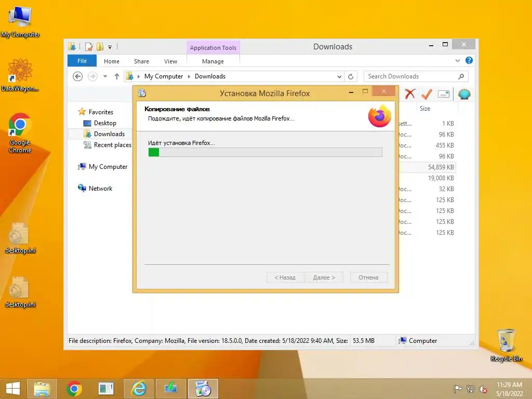Click the volume tray icon
Viewport: 532px width, 399px height.
tap(483, 389)
